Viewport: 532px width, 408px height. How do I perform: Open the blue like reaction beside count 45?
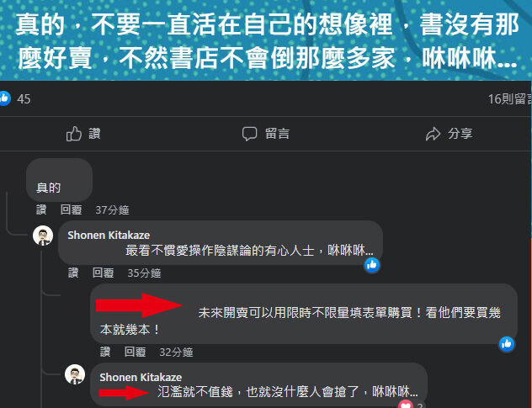click(x=5, y=98)
